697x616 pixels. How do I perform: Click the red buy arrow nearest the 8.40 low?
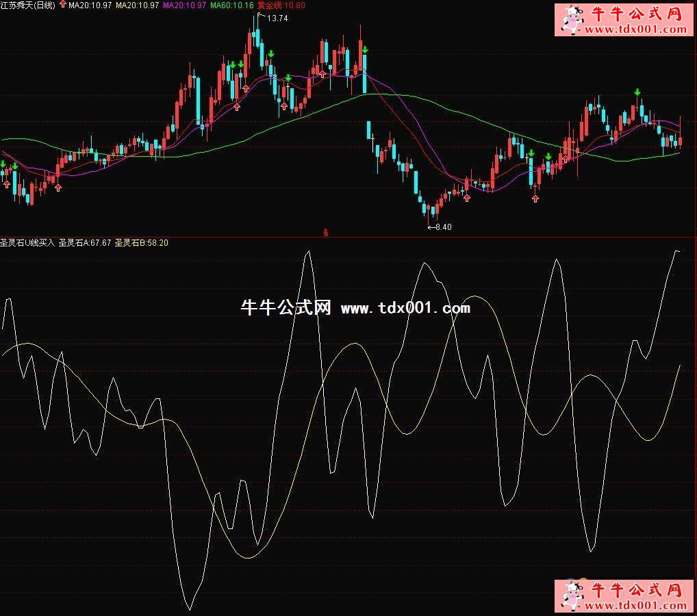(467, 198)
